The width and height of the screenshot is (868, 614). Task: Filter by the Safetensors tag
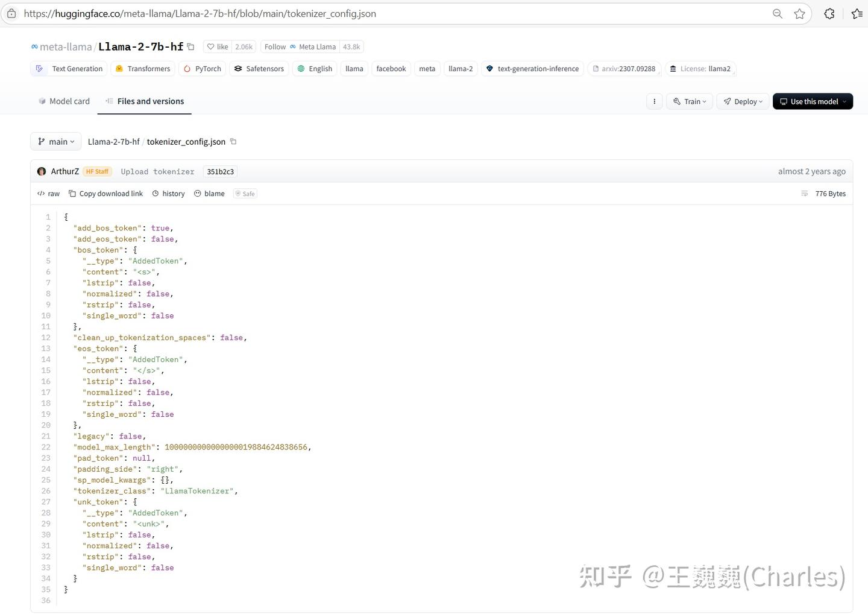(259, 69)
